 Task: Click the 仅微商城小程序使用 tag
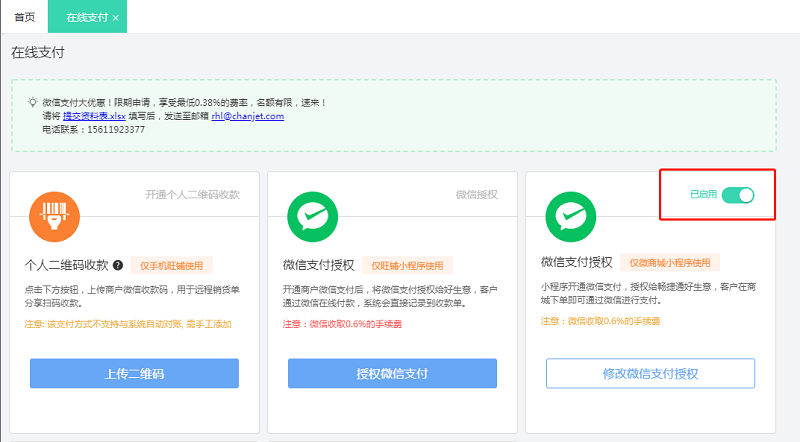pos(670,263)
